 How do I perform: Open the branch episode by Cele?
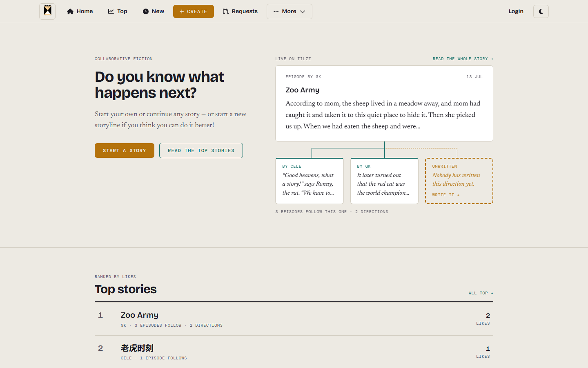(x=310, y=181)
